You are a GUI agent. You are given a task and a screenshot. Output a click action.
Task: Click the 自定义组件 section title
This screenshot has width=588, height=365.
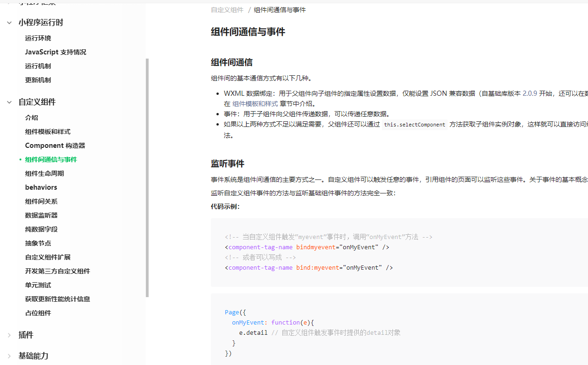(x=37, y=102)
